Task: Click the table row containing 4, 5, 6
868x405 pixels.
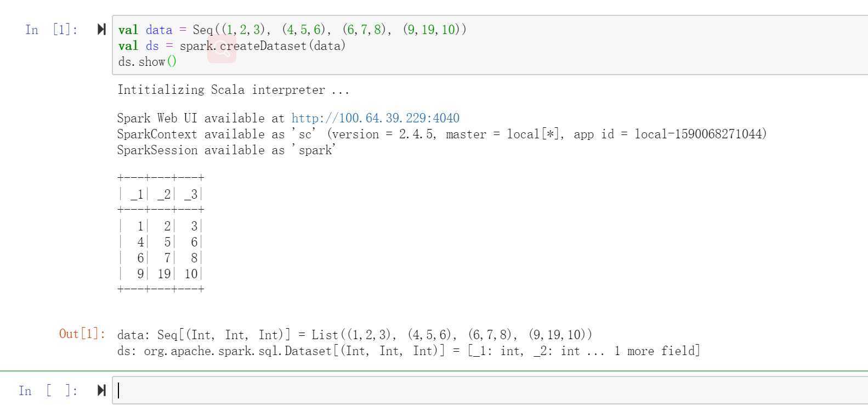Action: point(161,241)
